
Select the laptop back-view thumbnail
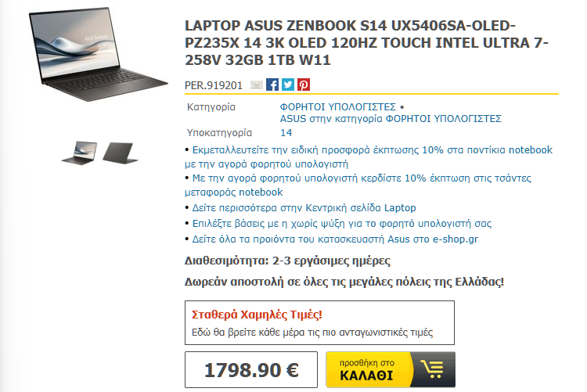pos(120,153)
